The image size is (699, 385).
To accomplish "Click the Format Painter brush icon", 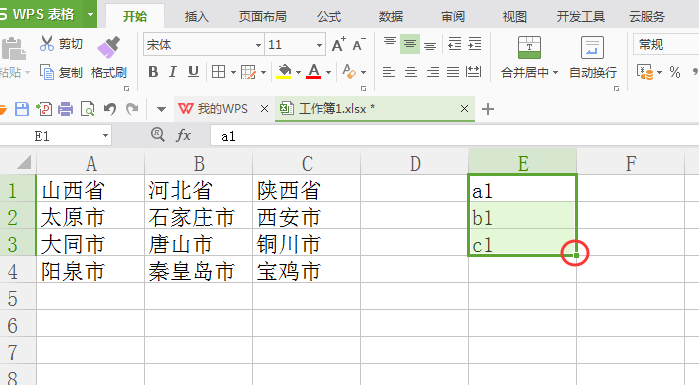I will (x=108, y=48).
